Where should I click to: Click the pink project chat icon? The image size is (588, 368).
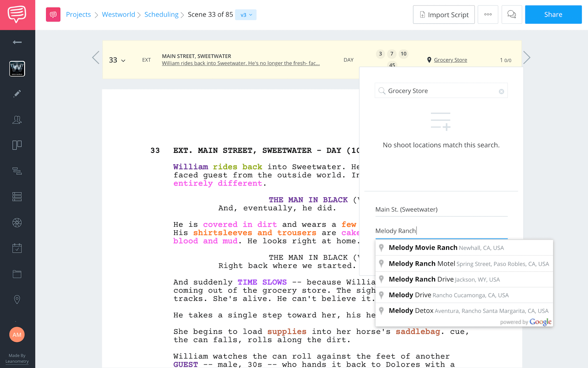(53, 14)
